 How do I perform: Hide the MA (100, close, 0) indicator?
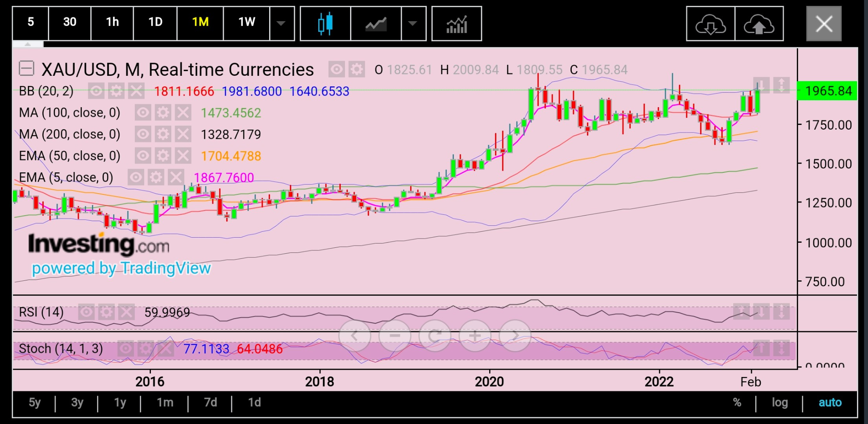point(143,113)
